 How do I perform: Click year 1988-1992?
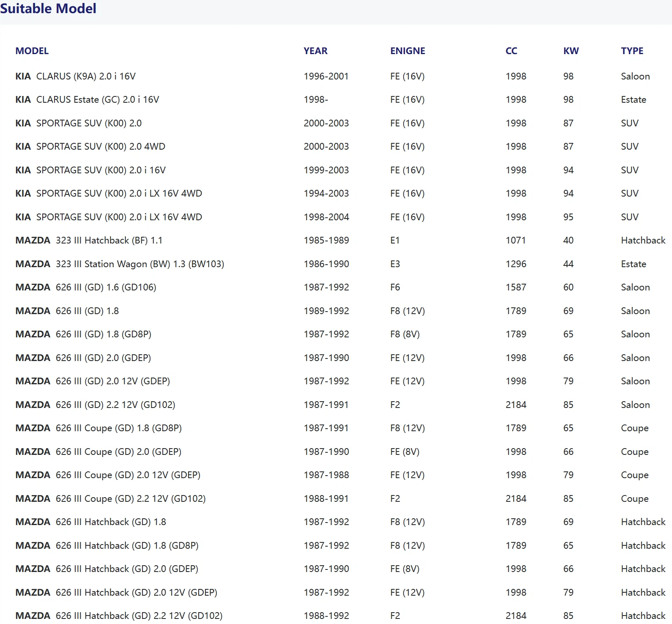tap(326, 616)
